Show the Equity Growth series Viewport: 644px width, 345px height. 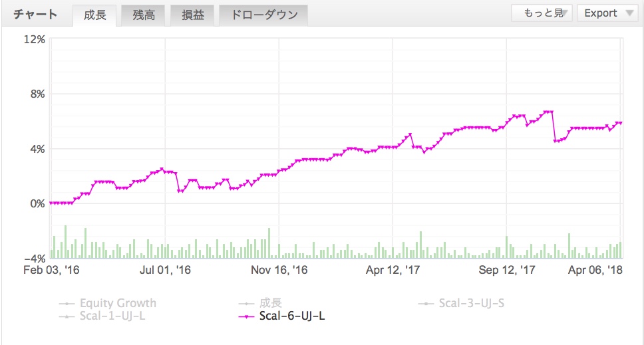click(118, 304)
